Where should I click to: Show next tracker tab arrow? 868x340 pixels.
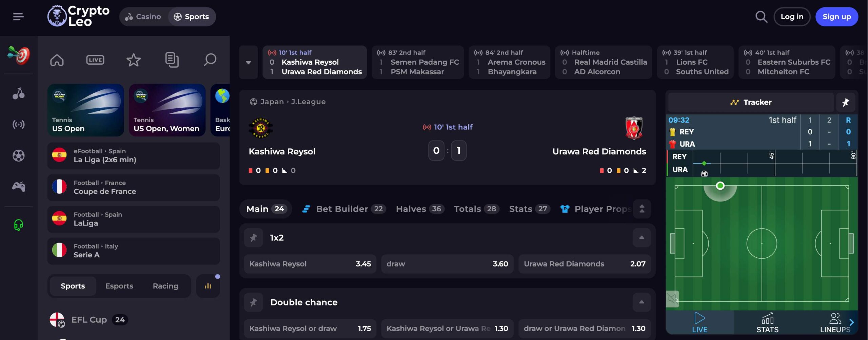(851, 322)
